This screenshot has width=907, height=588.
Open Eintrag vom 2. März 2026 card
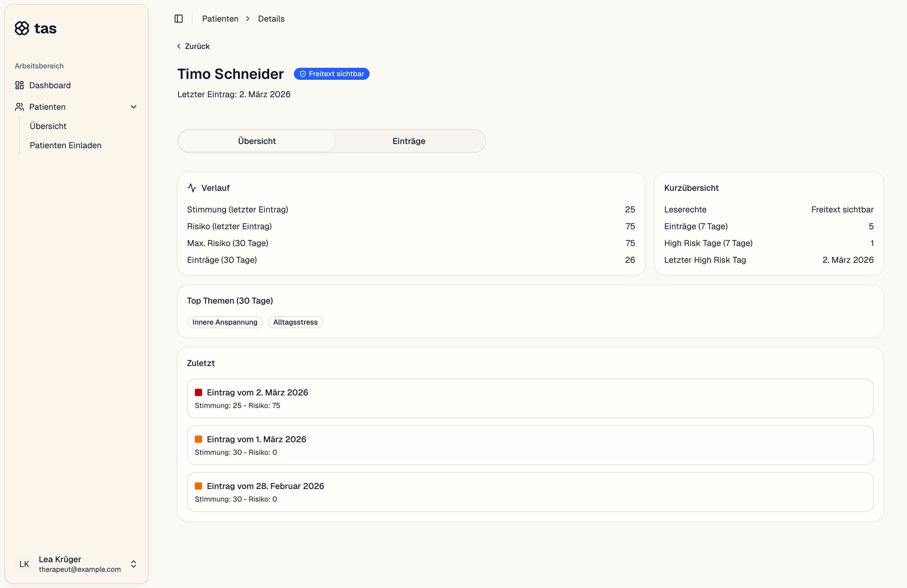tap(530, 398)
